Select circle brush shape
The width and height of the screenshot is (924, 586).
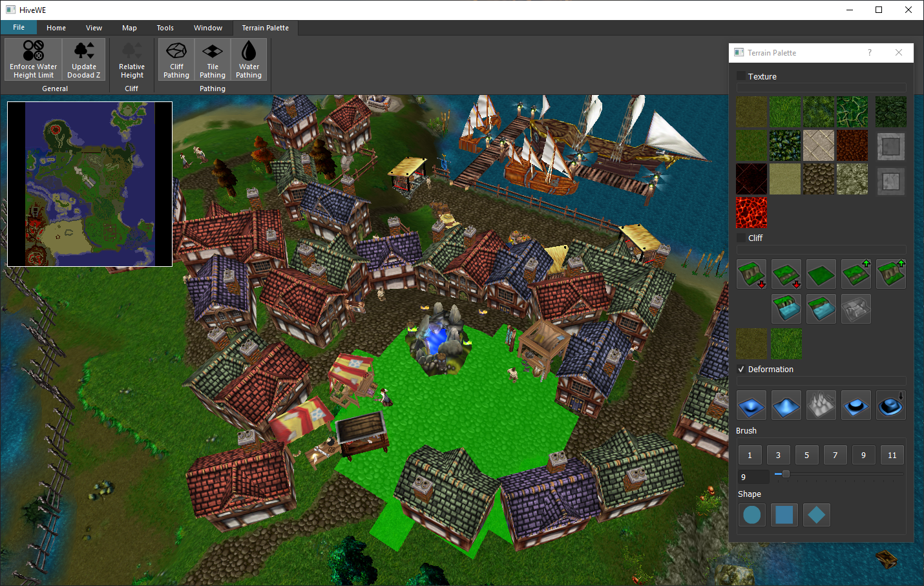coord(752,515)
